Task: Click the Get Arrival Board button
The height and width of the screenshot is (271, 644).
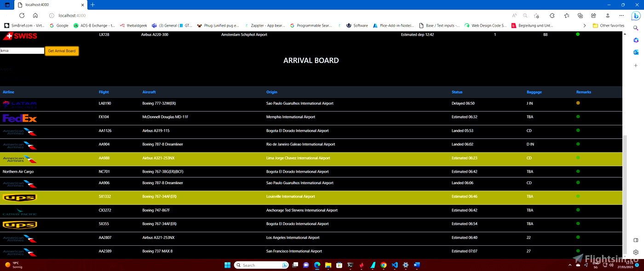Action: (x=62, y=51)
